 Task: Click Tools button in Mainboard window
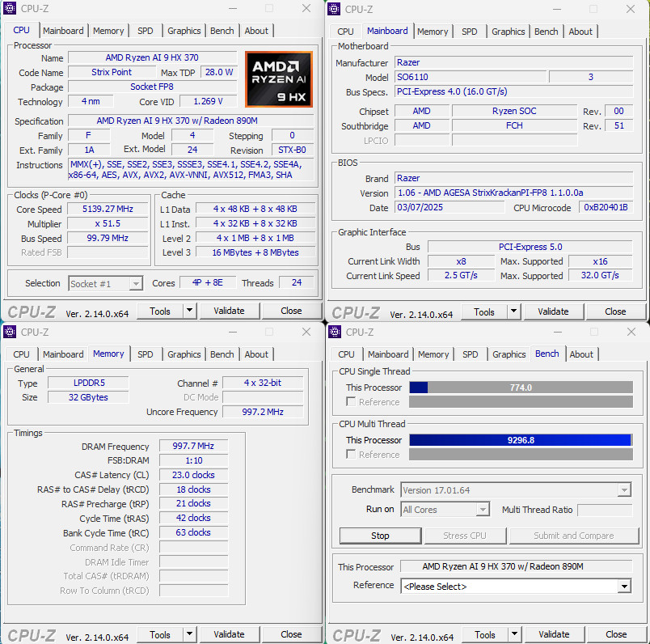tap(484, 311)
